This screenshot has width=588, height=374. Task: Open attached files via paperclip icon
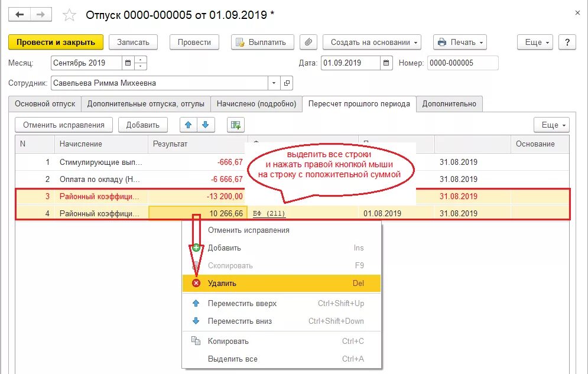tap(308, 42)
